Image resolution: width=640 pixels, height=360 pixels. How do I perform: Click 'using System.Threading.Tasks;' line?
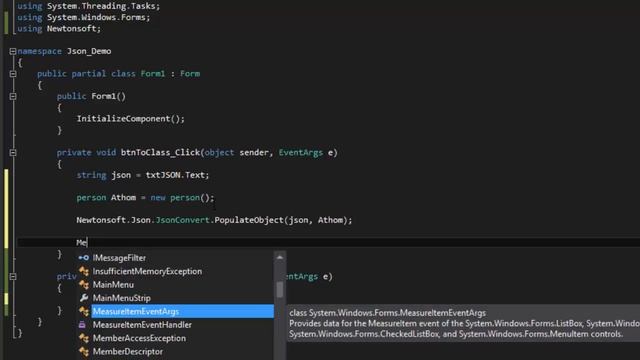tap(89, 6)
